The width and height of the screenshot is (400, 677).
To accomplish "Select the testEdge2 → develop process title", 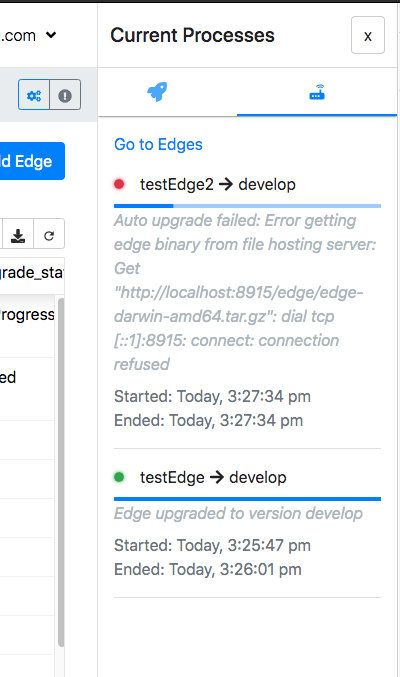I will coord(218,185).
